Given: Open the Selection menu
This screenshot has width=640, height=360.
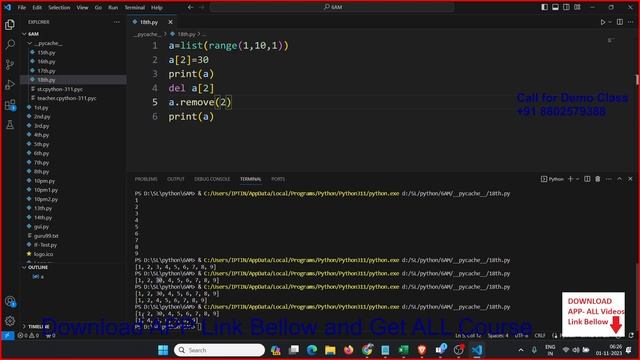Looking at the screenshot, I should 59,7.
